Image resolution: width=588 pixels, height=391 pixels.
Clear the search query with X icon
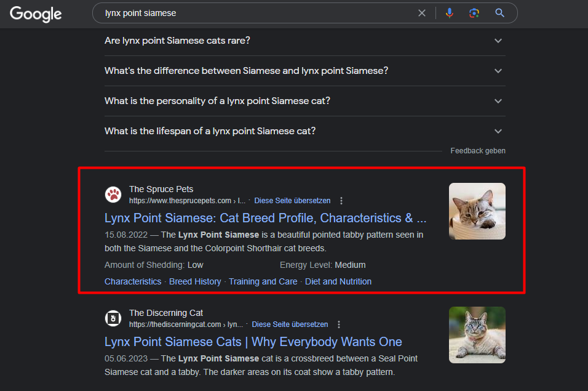[x=422, y=13]
